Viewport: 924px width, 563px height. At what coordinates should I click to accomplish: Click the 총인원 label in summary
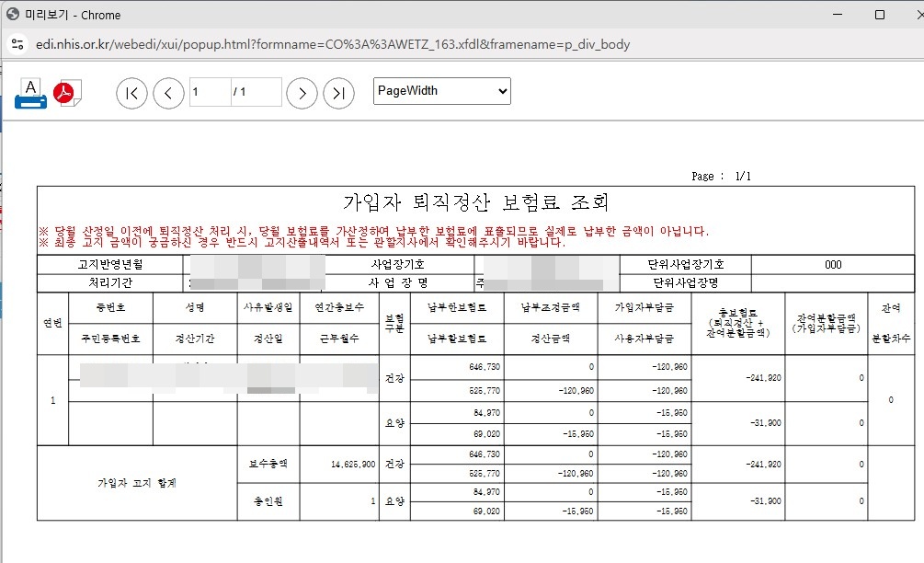[x=268, y=501]
